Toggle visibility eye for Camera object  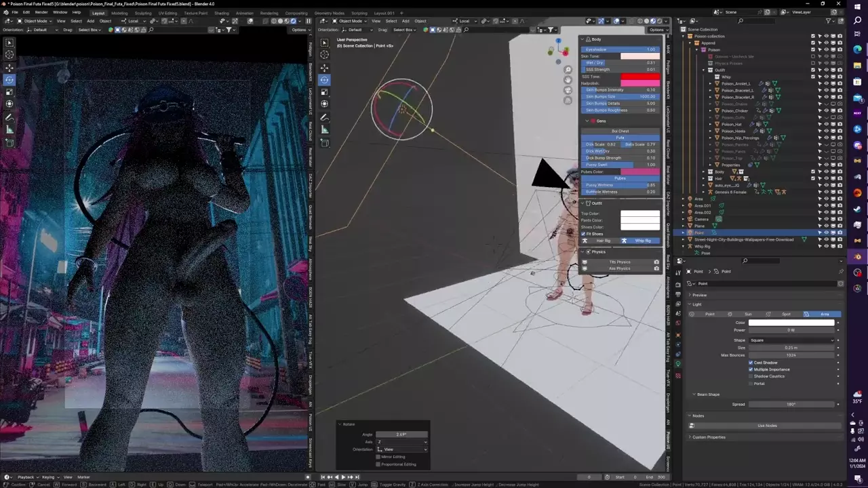click(826, 219)
